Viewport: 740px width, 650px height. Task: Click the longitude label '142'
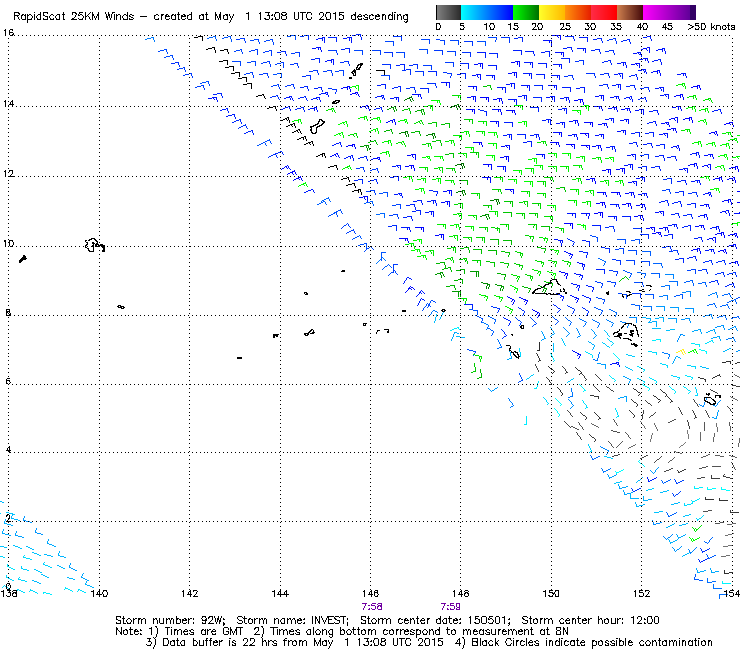(190, 593)
